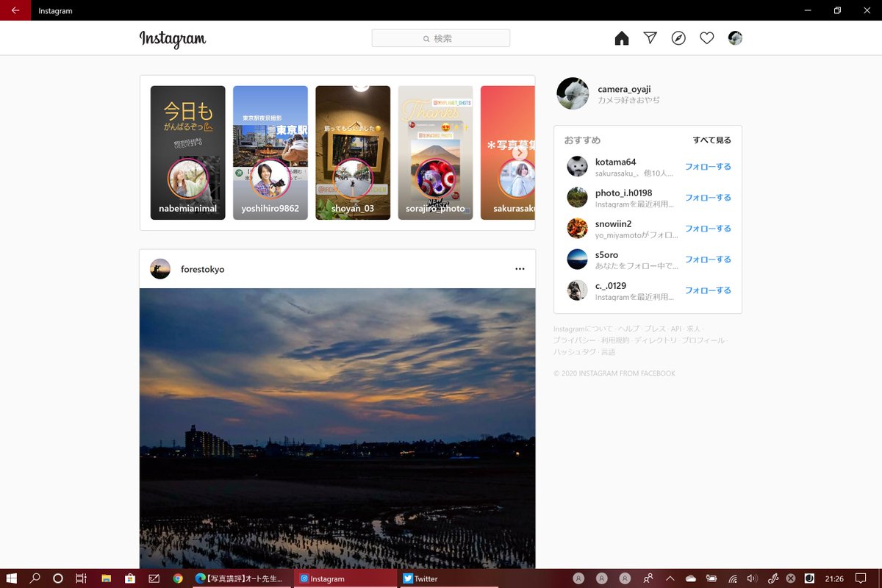Image resolution: width=882 pixels, height=588 pixels.
Task: Open Action Center notifications icon
Action: coord(861,578)
